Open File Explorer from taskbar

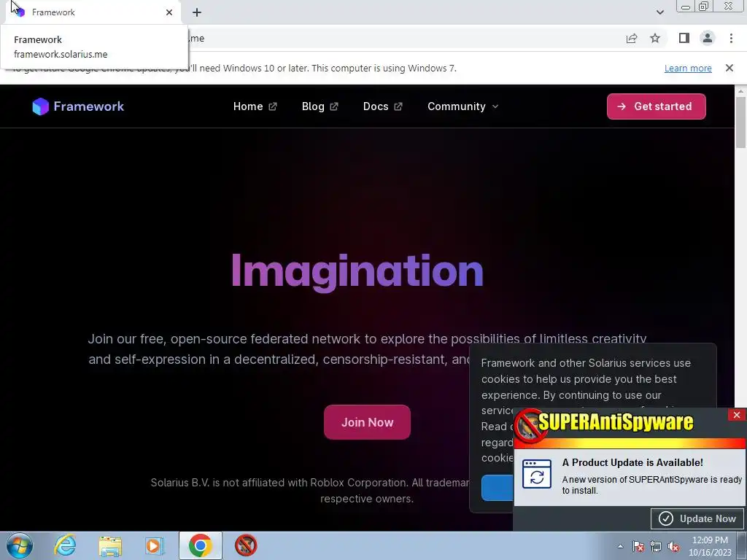click(110, 545)
